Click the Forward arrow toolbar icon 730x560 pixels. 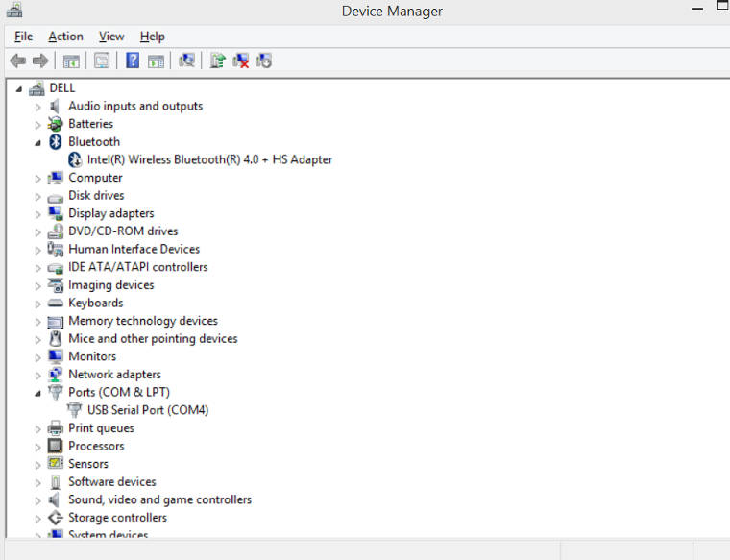40,61
